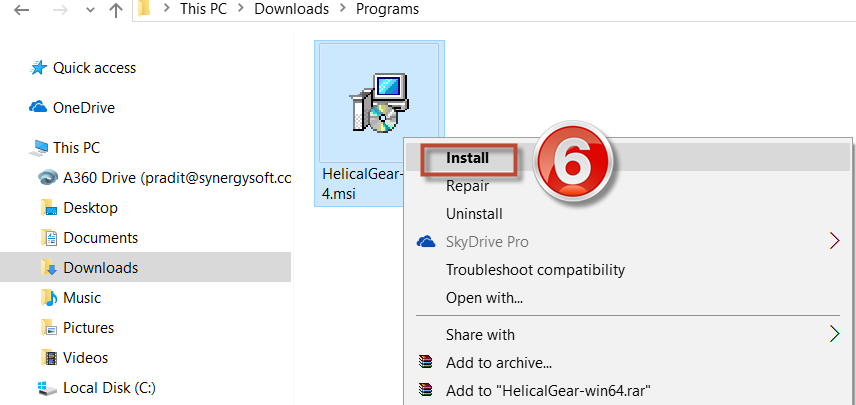Viewport: 856px width, 405px height.
Task: Choose Uninstall from the context menu
Action: click(474, 214)
